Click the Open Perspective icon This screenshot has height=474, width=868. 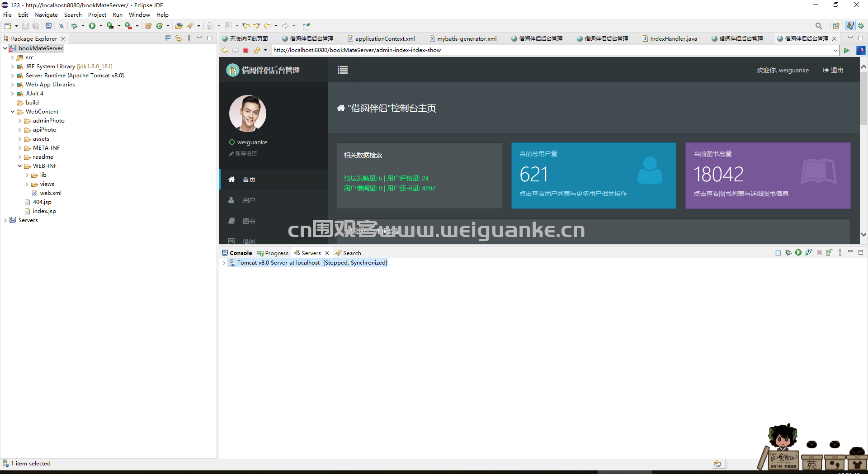coord(836,26)
